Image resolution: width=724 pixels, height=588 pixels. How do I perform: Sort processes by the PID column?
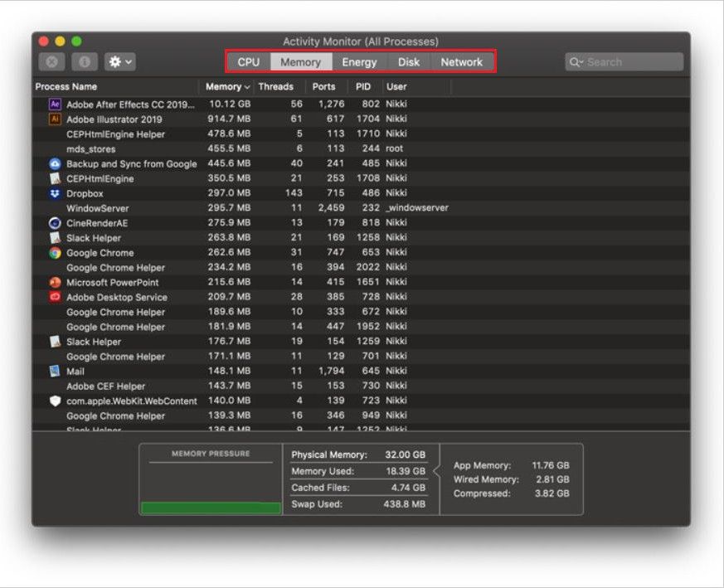[363, 86]
